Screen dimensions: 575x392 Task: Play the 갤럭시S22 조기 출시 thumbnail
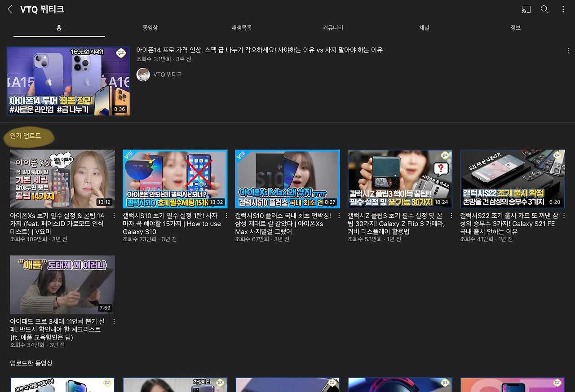[x=513, y=179]
